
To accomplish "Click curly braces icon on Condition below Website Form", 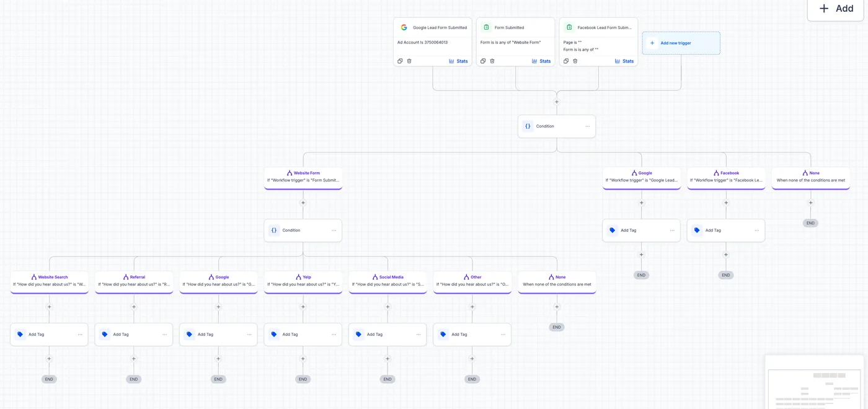I will pos(274,230).
